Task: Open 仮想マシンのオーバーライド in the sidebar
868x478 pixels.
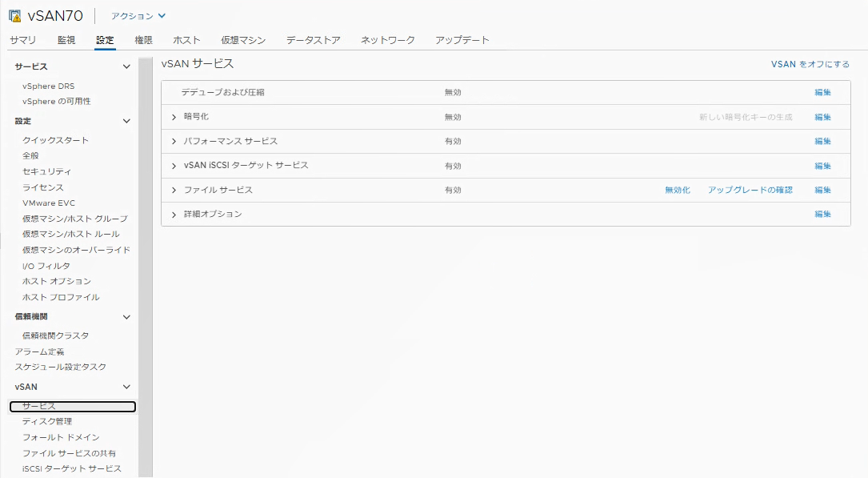Action: [x=76, y=250]
